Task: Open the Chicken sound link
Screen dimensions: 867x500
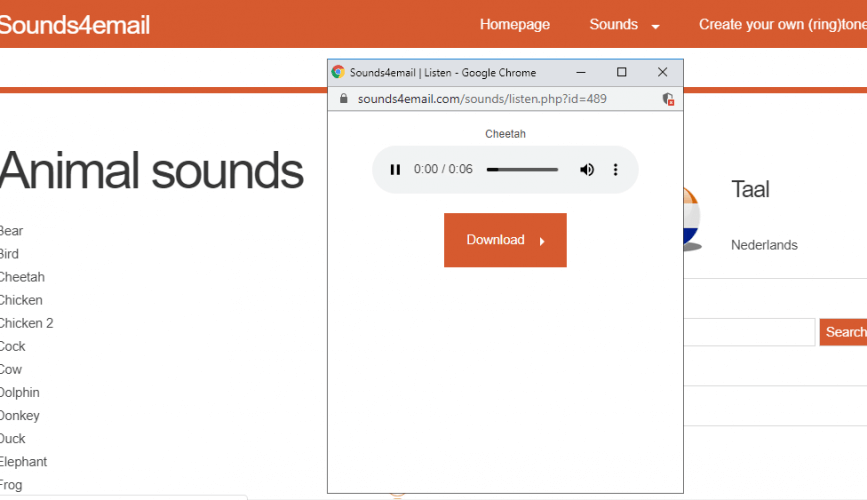Action: tap(21, 300)
